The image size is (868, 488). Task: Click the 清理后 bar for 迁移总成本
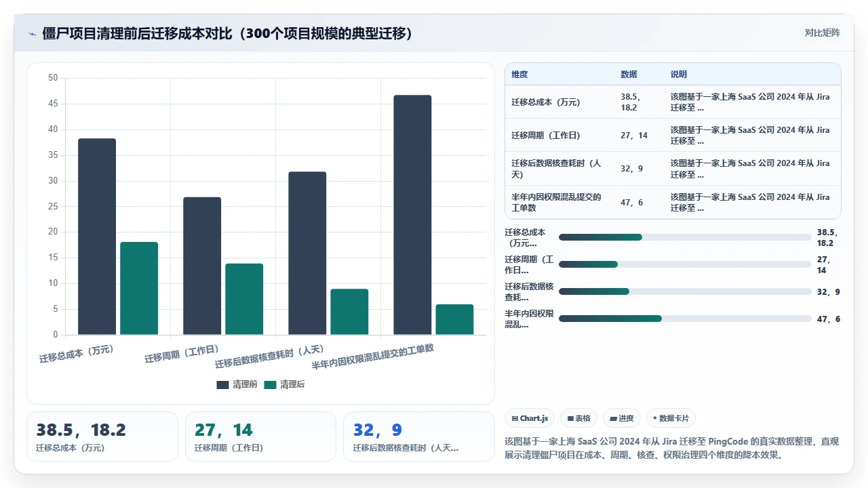click(139, 288)
